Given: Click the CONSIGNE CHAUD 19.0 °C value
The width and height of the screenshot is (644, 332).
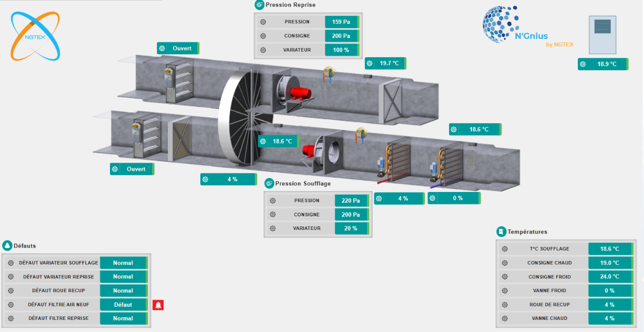Looking at the screenshot, I should pyautogui.click(x=610, y=263).
